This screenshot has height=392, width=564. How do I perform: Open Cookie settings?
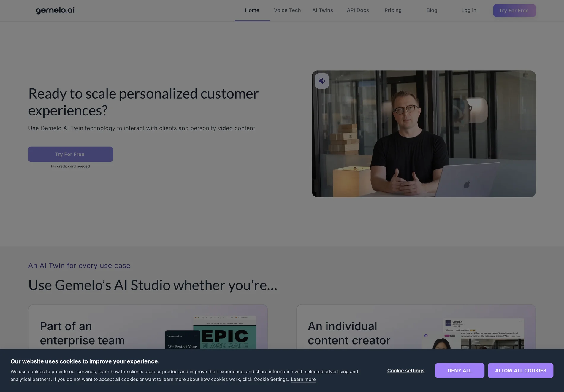click(x=406, y=371)
